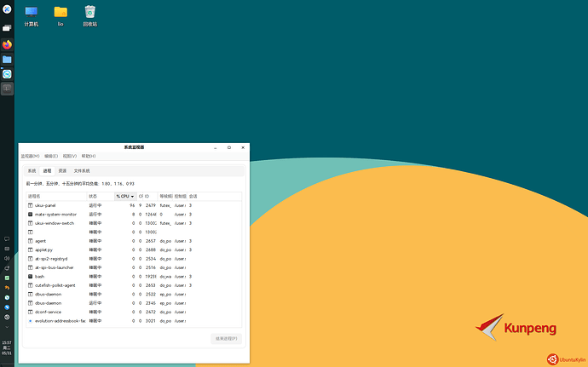Click the system monitor icon in side panel
588x367 pixels.
6,88
